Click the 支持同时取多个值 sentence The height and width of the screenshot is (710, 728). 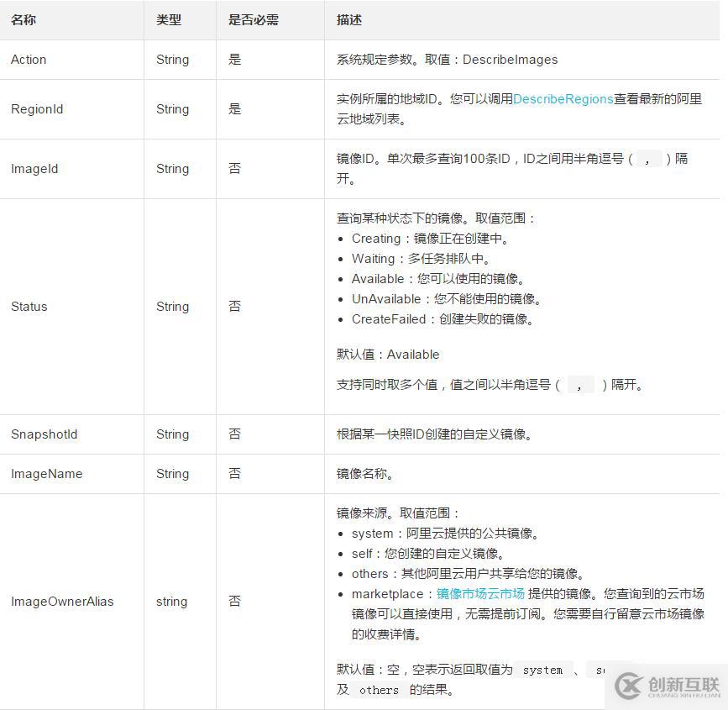490,385
